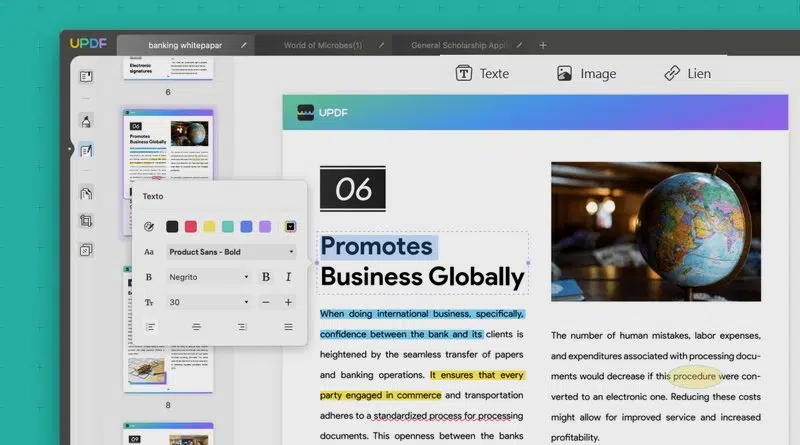Decrease font size with minus button
Screen dimensions: 800x445
click(266, 302)
